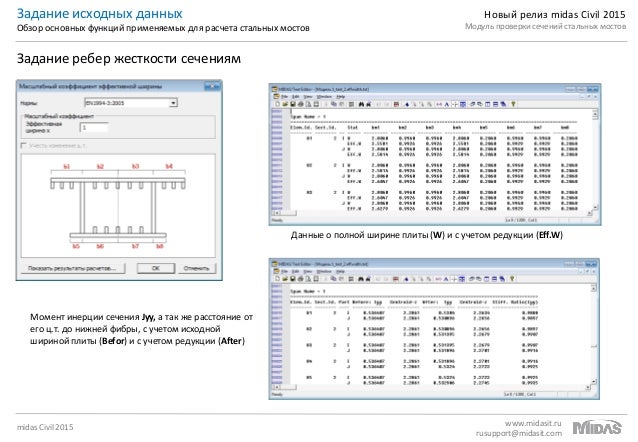Click vertical scrollbar down arrow in Eff.W editor

point(594,207)
